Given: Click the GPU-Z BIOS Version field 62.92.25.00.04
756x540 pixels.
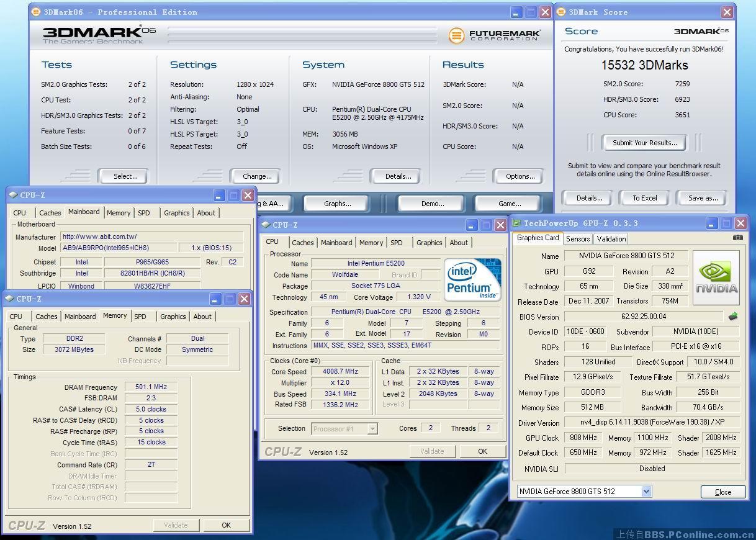Looking at the screenshot, I should pyautogui.click(x=644, y=317).
